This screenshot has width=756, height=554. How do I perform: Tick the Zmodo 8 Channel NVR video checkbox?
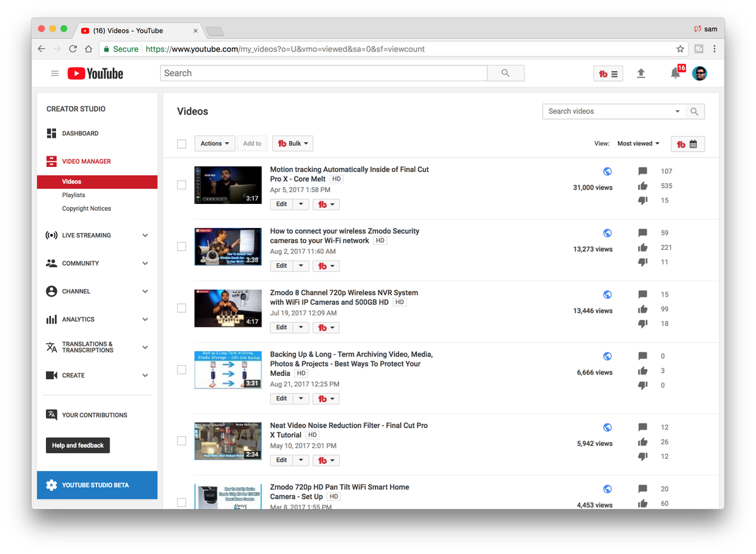point(181,308)
